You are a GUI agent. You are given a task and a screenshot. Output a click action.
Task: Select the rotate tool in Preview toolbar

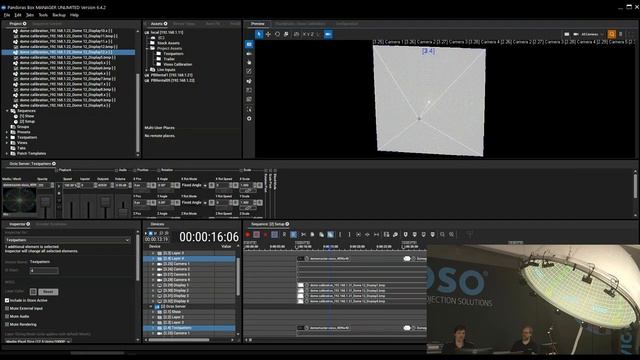pos(277,34)
